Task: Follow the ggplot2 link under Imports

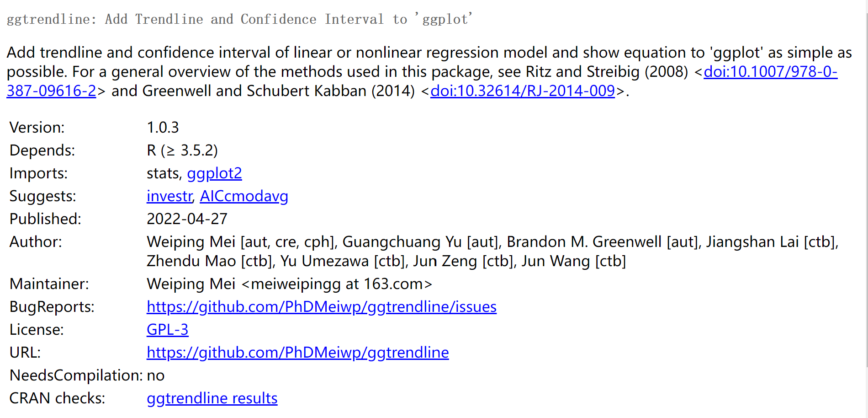Action: click(214, 173)
